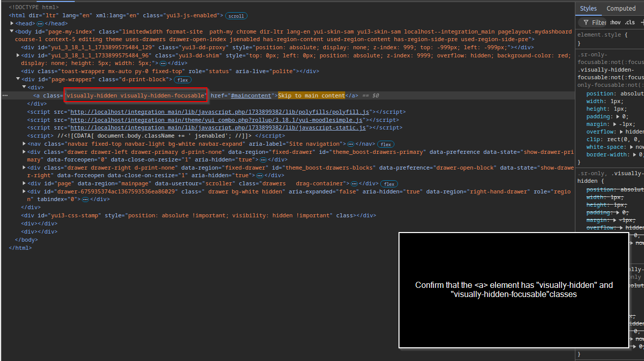Viewport: 644px width, 361px height.
Task: Switch to the Styles tab
Action: click(x=588, y=8)
